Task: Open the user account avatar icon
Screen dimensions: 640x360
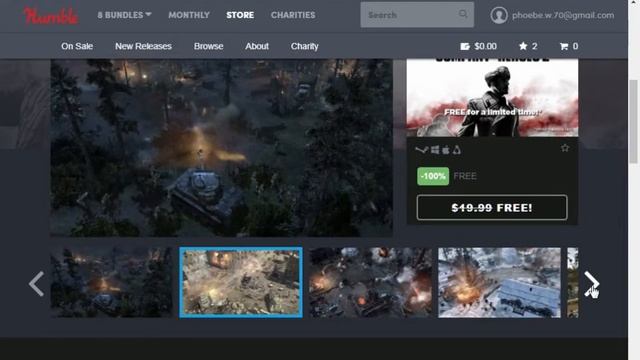Action: click(499, 16)
